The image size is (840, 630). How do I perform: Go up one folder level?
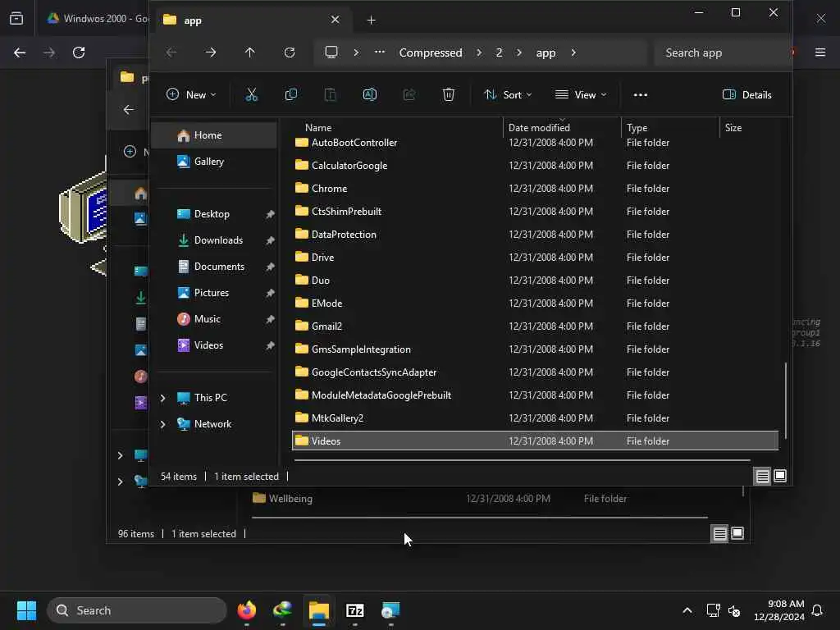(249, 52)
